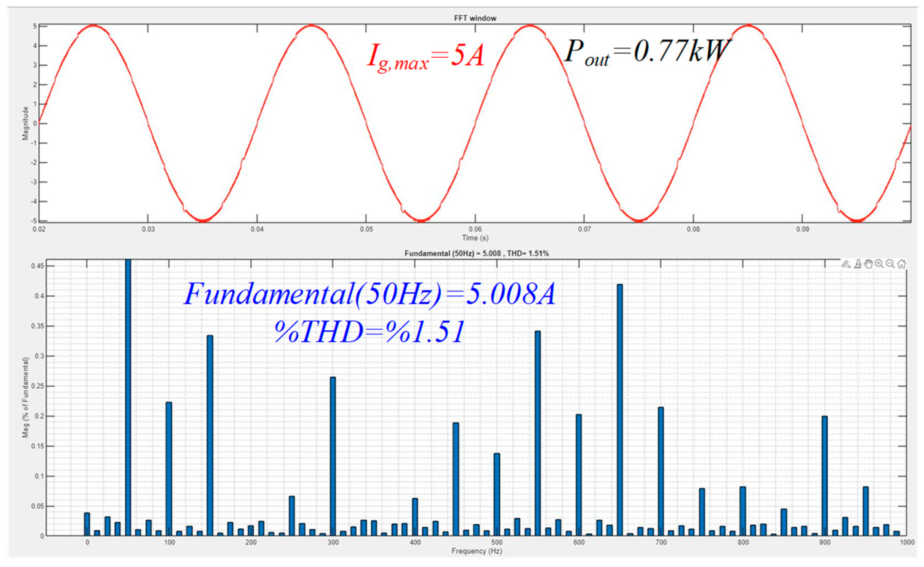Restore view with the home icon
924x567 pixels.
point(902,264)
